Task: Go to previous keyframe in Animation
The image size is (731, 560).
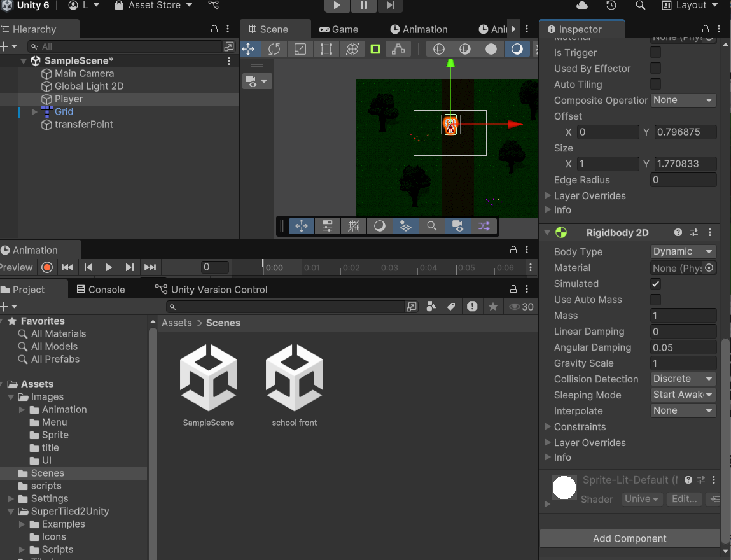Action: 88,267
